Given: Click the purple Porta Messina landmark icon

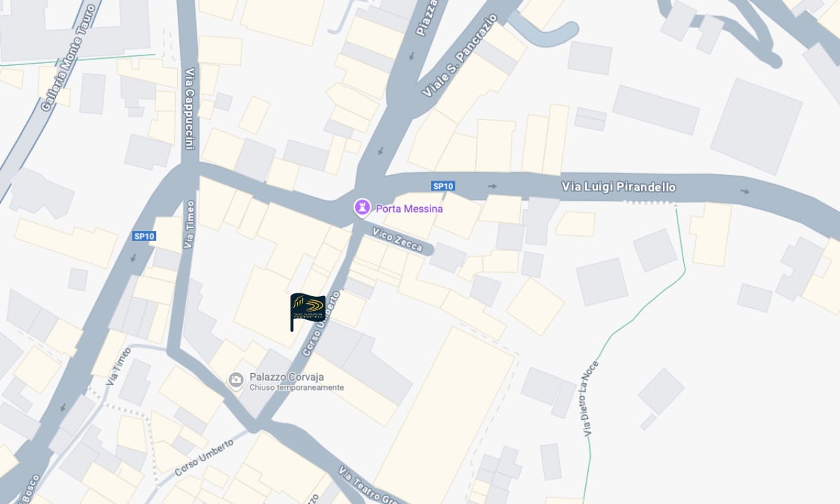Looking at the screenshot, I should click(x=361, y=208).
